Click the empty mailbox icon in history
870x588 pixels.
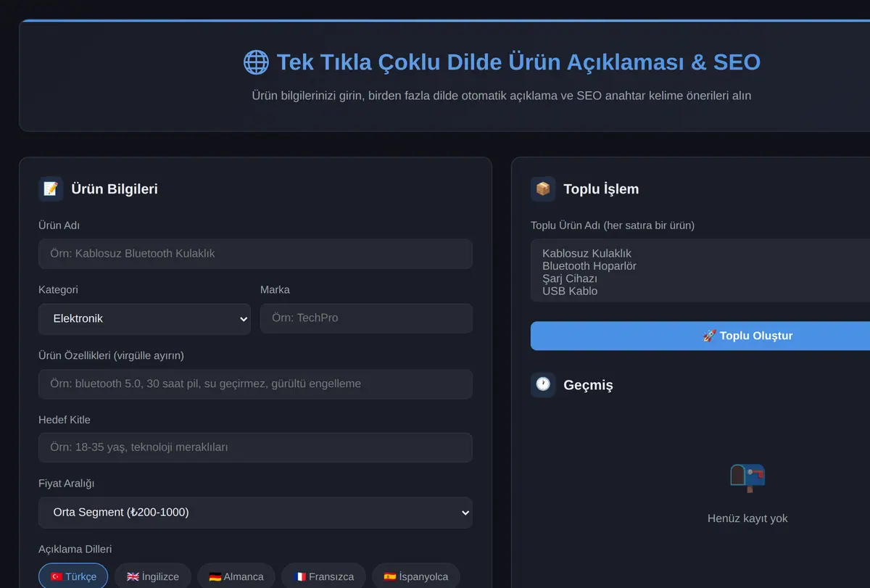[x=747, y=478]
